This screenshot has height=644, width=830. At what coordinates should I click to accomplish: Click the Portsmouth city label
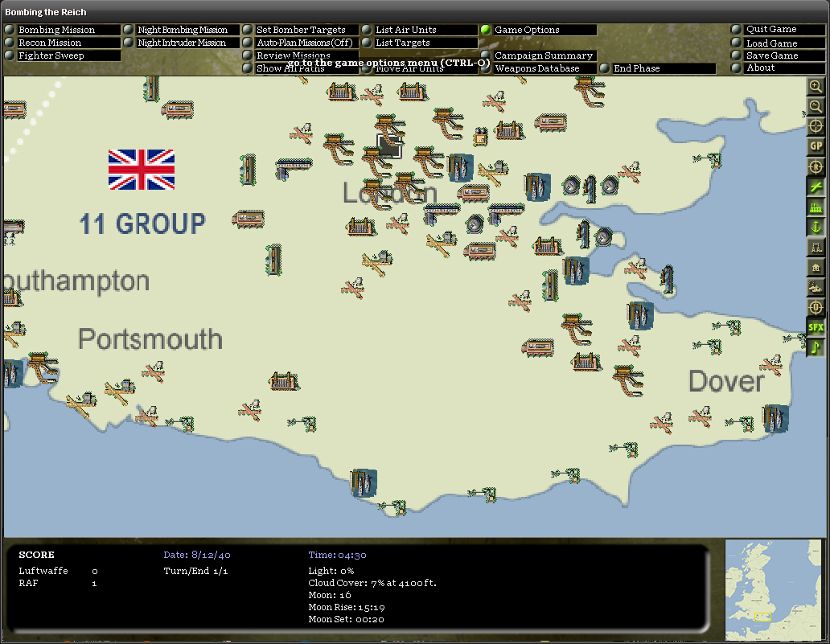[150, 338]
